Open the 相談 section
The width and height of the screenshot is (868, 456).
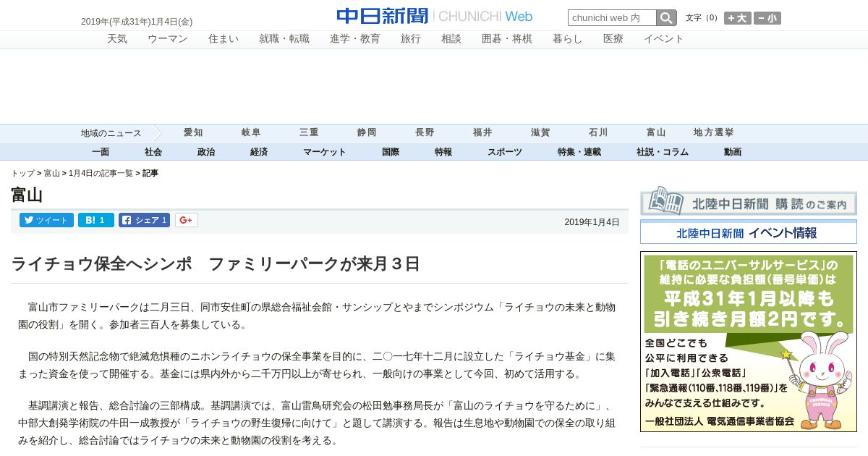(451, 39)
